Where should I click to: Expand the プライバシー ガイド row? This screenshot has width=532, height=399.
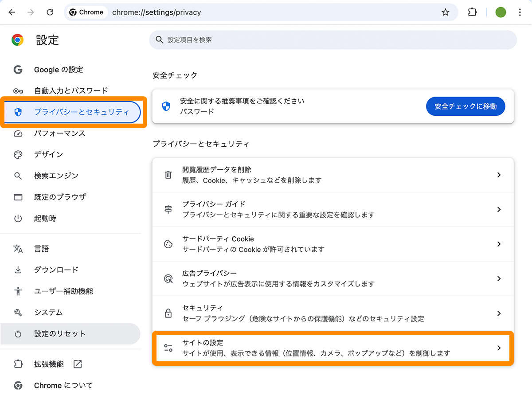tap(499, 209)
